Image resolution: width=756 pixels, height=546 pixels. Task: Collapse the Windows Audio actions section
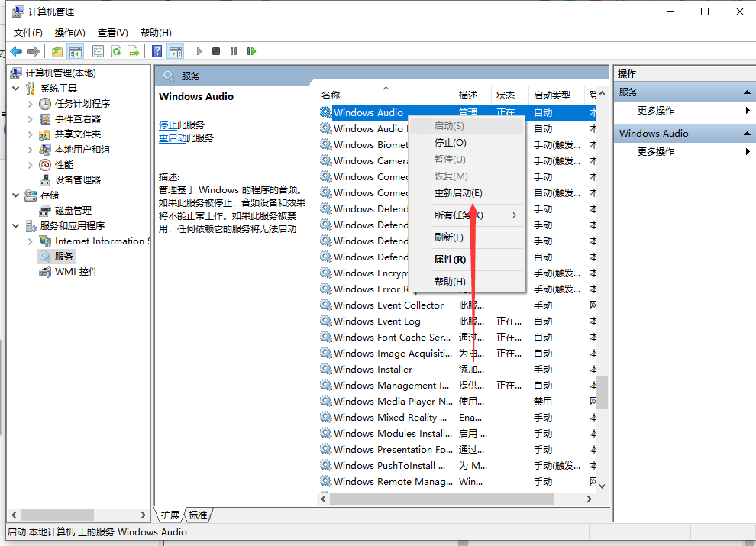pos(747,133)
